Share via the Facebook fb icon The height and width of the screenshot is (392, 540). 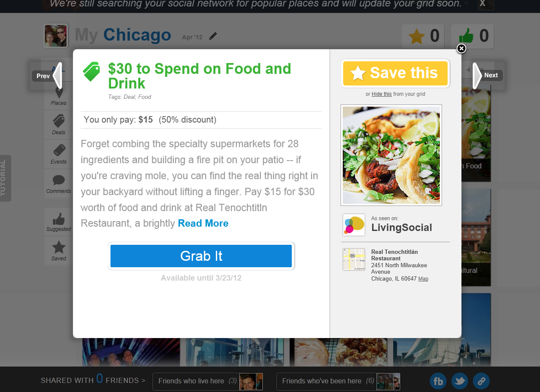click(x=438, y=381)
